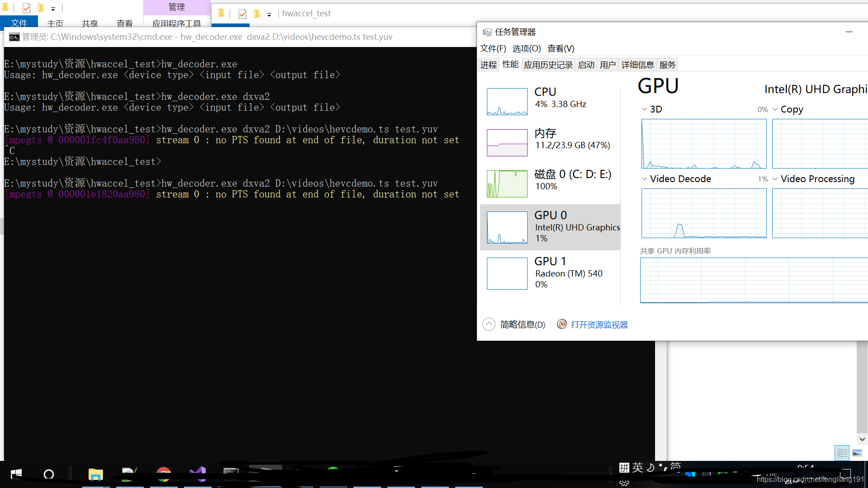This screenshot has height=488, width=868.
Task: Click the Windows Start button
Action: tap(16, 474)
